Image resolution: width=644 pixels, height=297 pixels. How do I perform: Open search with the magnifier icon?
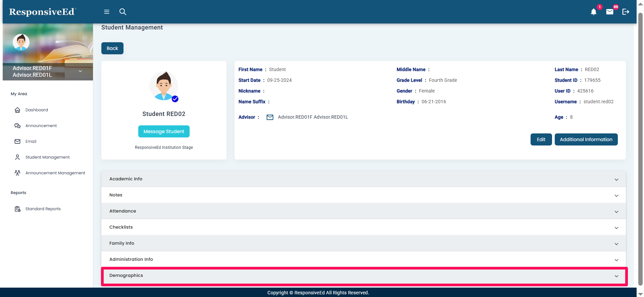click(123, 12)
